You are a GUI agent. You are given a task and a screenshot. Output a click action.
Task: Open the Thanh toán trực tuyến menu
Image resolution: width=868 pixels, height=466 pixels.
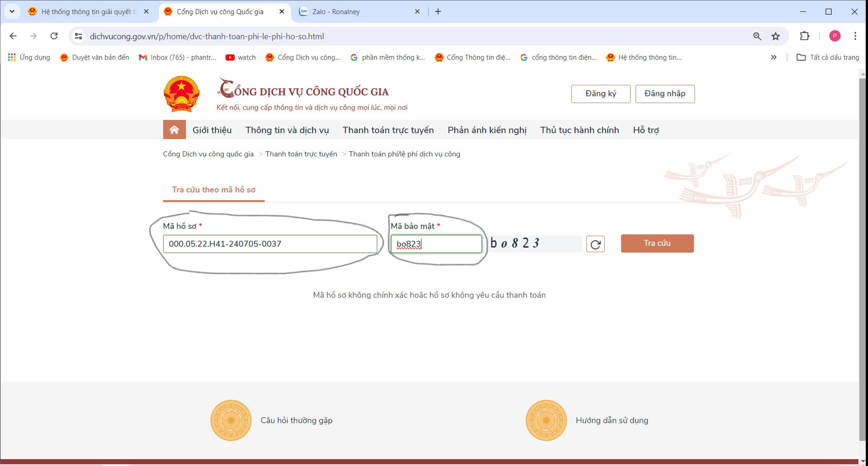pyautogui.click(x=388, y=130)
